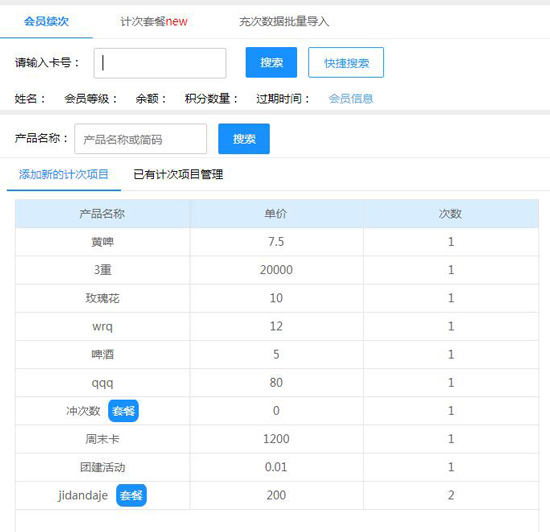Click the 快捷搜索 button
This screenshot has width=550, height=532.
(x=346, y=62)
